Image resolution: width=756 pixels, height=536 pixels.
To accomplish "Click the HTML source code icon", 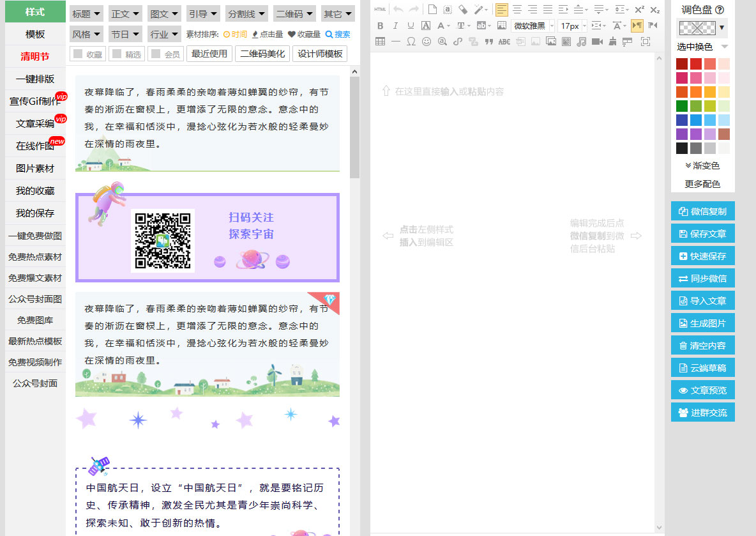I will click(380, 10).
